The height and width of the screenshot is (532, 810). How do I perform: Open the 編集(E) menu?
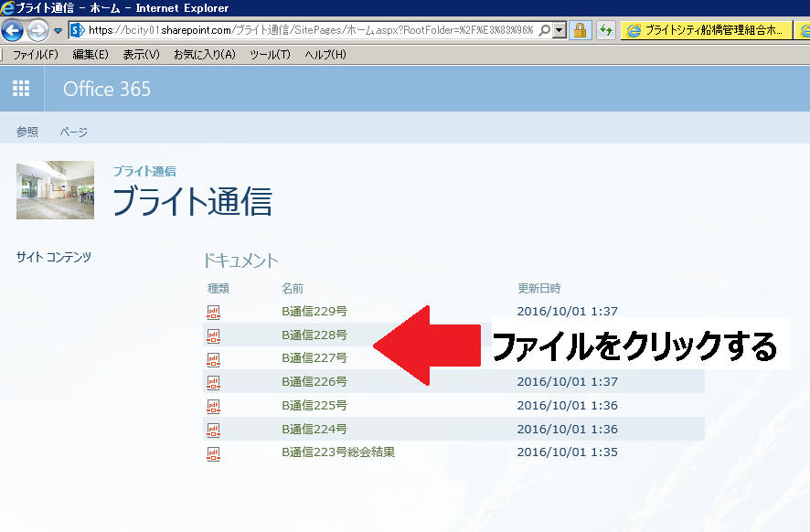[x=91, y=54]
